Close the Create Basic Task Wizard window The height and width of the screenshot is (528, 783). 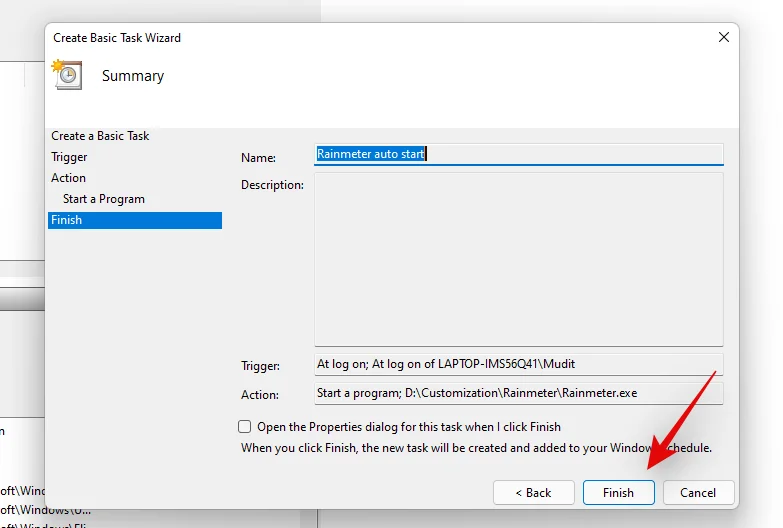(724, 37)
